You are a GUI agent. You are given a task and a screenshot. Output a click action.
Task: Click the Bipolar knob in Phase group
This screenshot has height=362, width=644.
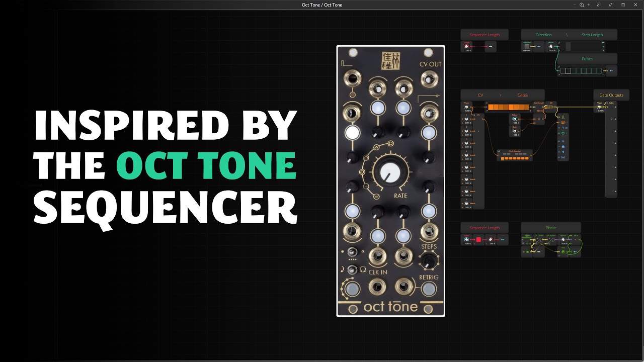click(x=563, y=240)
